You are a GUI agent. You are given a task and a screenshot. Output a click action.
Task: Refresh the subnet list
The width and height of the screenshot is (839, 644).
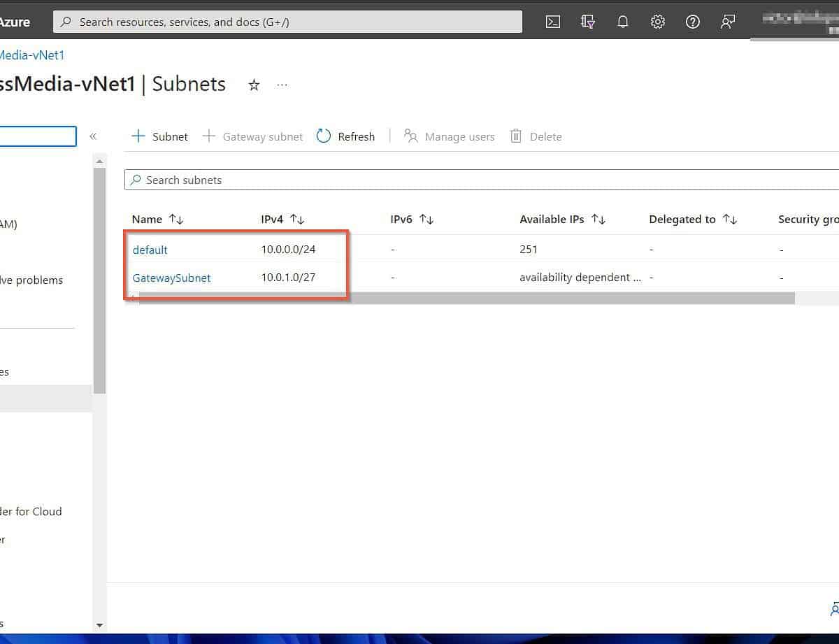point(346,136)
